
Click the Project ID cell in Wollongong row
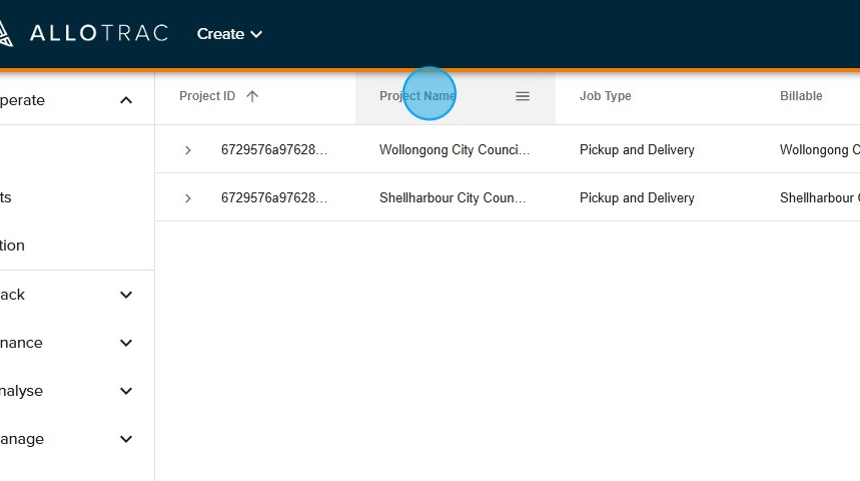(274, 150)
